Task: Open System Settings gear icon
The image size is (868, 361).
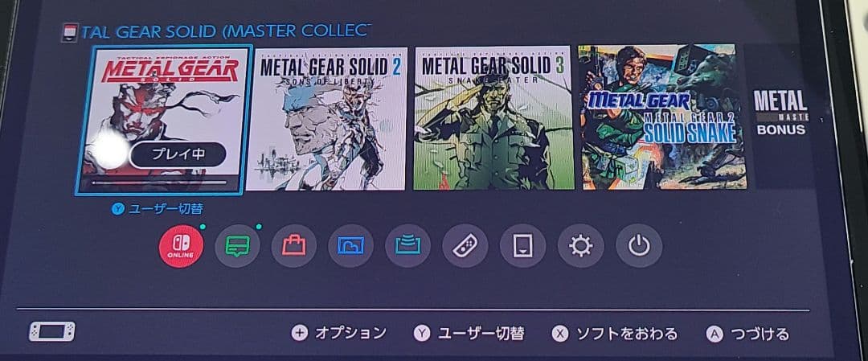Action: click(581, 246)
